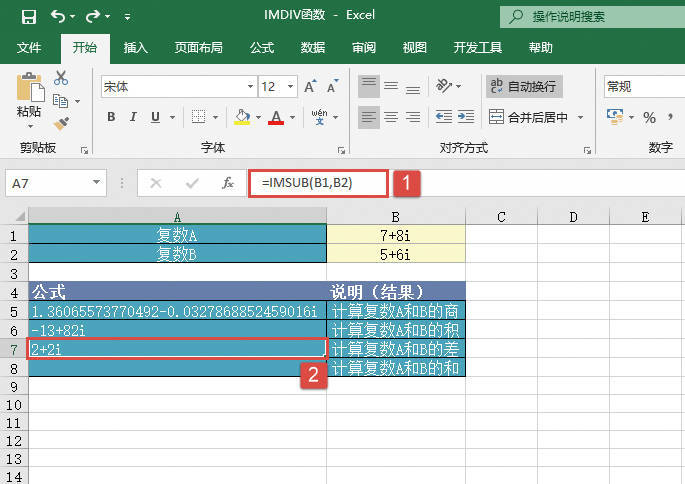The width and height of the screenshot is (685, 484).
Task: Open the 文件 menu tab
Action: 29,47
